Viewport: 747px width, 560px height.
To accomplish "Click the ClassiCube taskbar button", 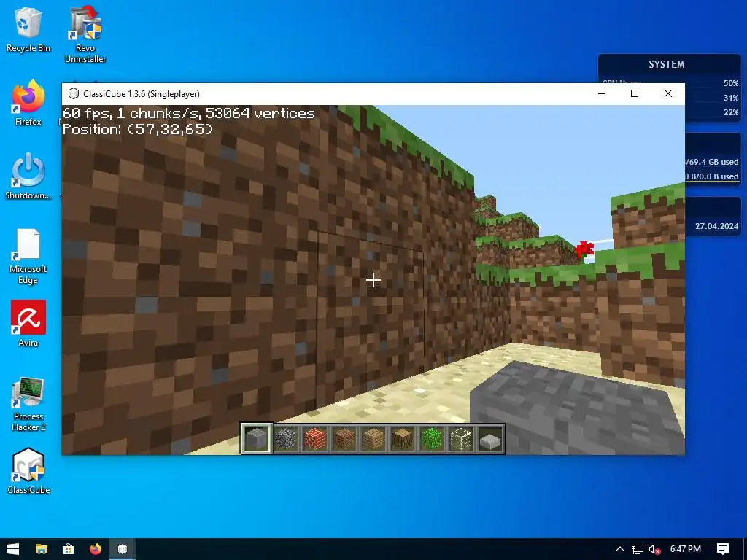I will click(x=123, y=549).
